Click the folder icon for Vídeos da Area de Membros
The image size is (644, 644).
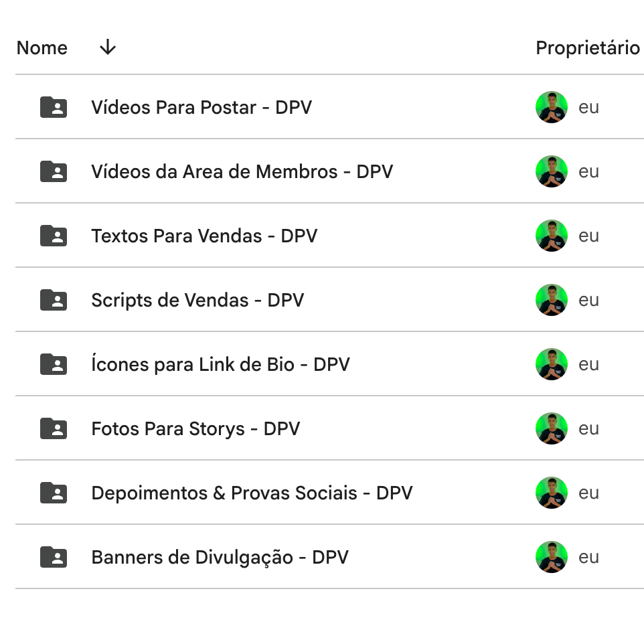[x=54, y=171]
